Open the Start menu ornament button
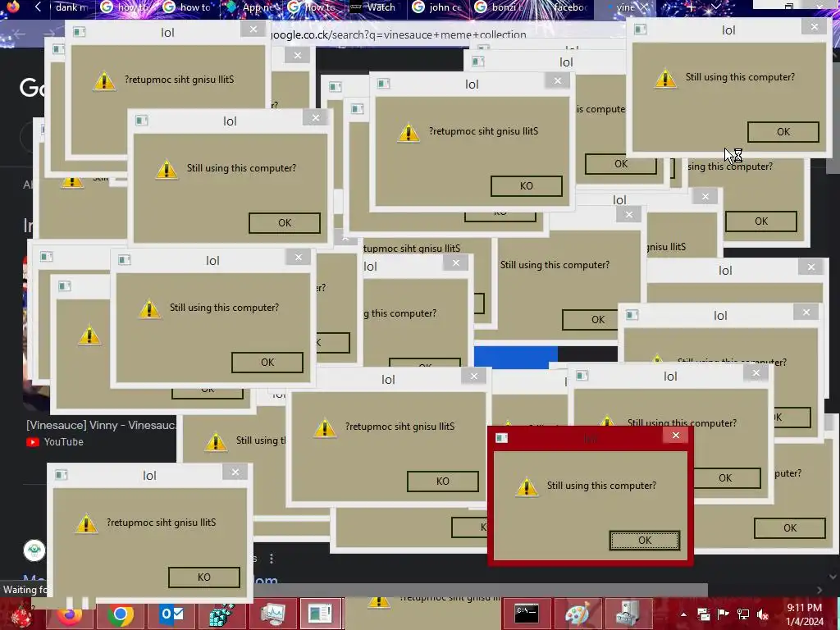The width and height of the screenshot is (840, 630). tap(21, 615)
